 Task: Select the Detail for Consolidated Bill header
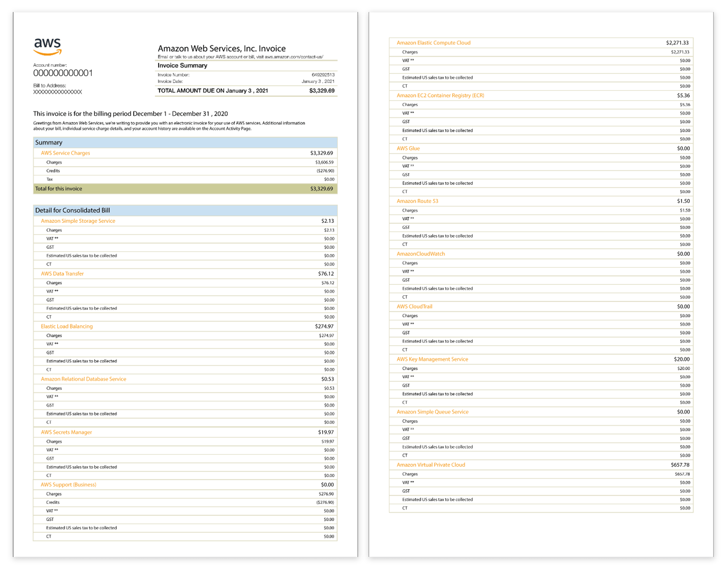[x=73, y=210]
